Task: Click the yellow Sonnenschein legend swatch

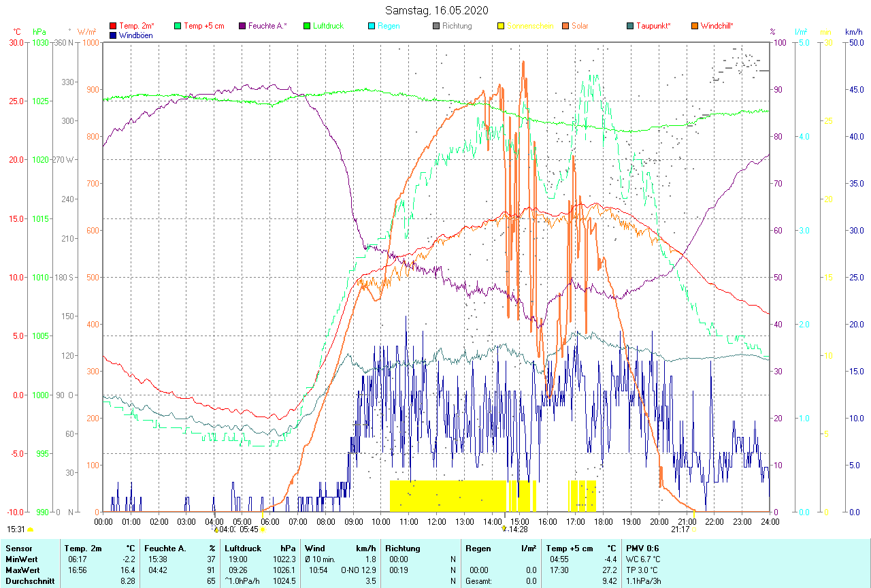Action: pos(500,26)
